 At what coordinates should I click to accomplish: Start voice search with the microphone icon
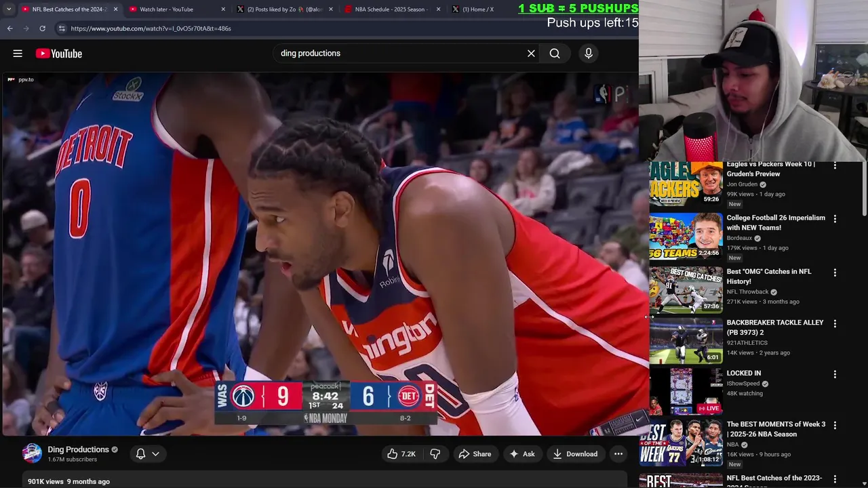tap(589, 54)
